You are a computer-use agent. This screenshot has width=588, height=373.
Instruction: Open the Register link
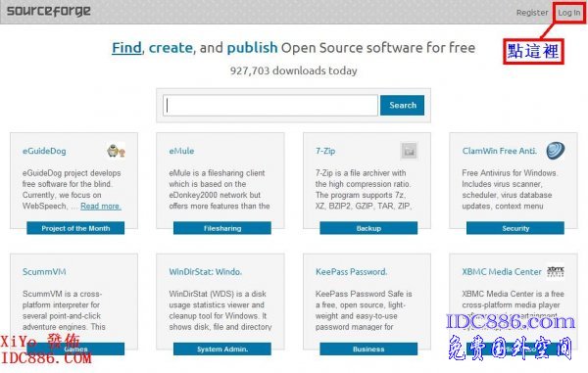532,13
